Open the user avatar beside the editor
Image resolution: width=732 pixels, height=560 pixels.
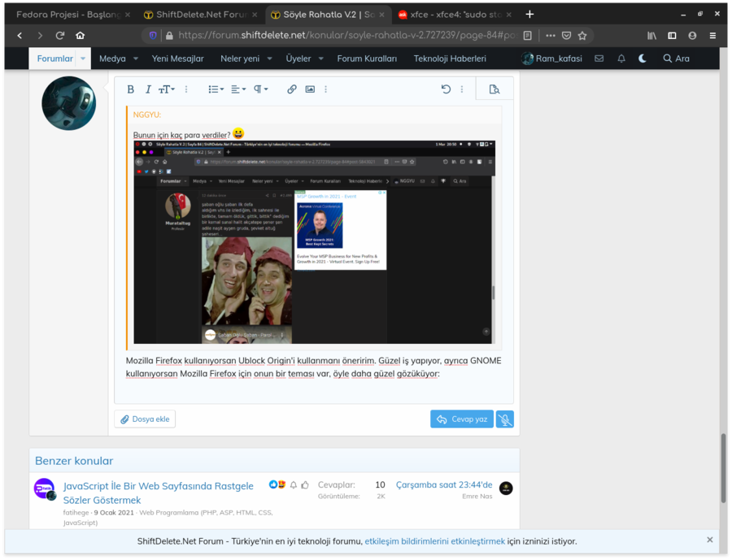coord(68,103)
